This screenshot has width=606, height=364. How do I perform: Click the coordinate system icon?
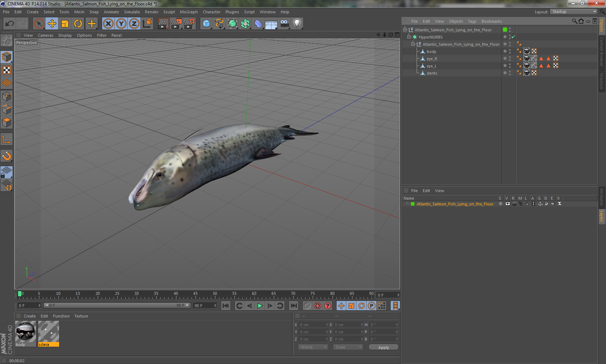tap(147, 24)
